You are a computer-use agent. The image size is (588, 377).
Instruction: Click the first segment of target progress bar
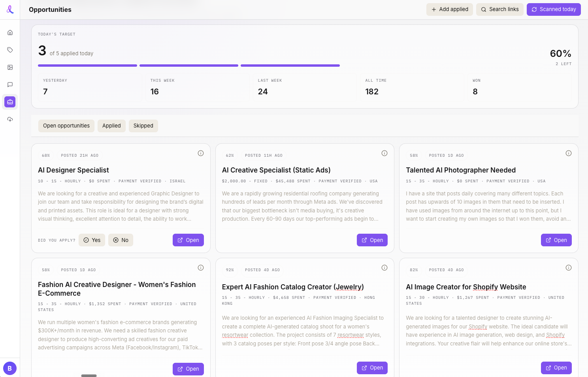pyautogui.click(x=87, y=66)
